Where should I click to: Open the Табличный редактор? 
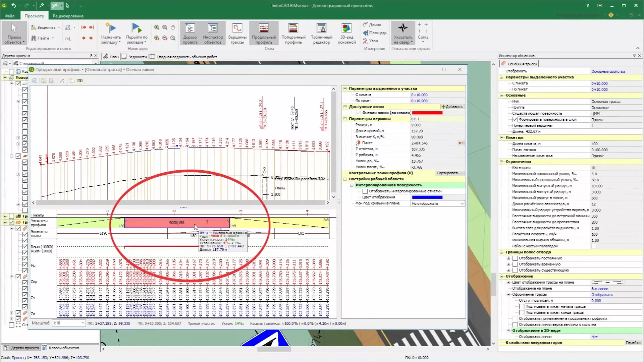coord(321,33)
